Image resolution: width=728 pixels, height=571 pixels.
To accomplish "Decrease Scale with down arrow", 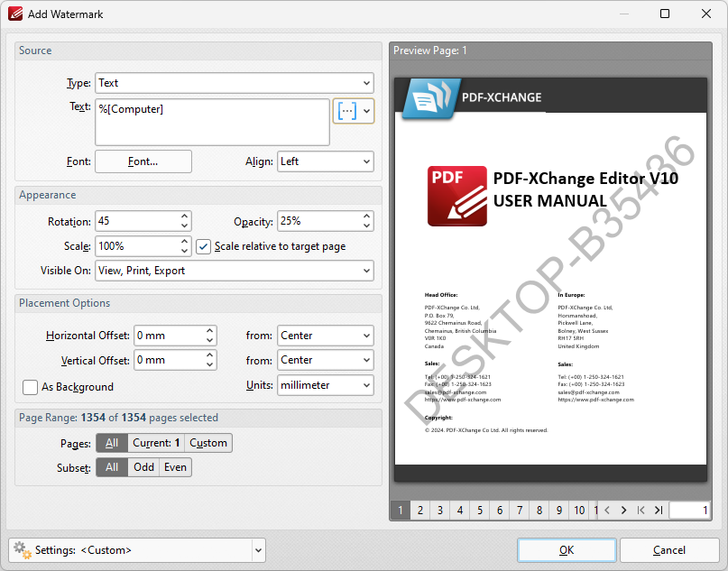I will (x=184, y=251).
